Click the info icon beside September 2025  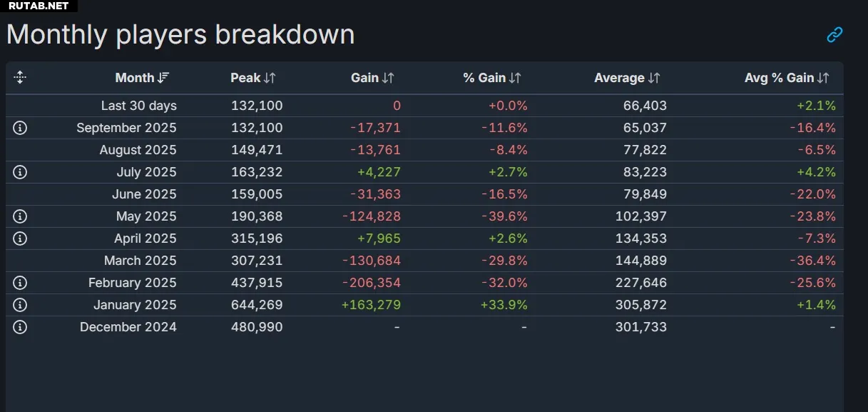[20, 128]
